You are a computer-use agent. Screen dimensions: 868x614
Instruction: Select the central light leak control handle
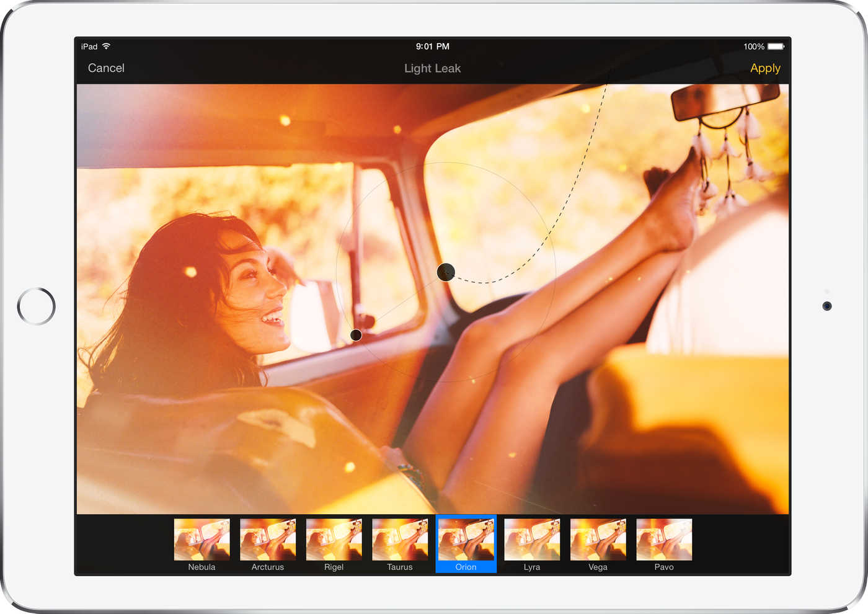click(x=446, y=272)
